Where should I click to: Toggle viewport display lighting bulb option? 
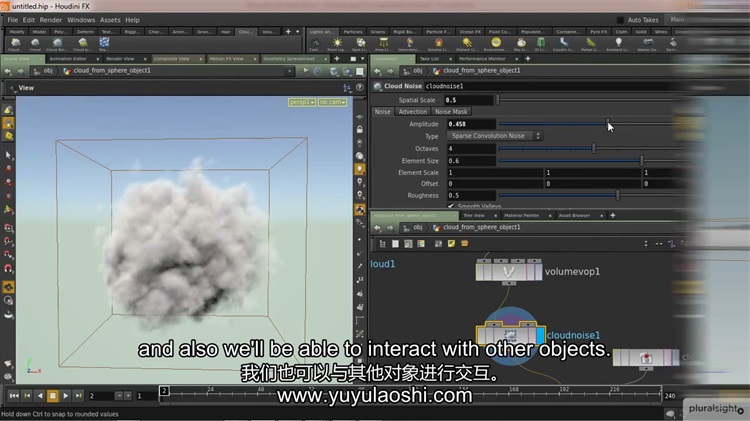point(360,169)
